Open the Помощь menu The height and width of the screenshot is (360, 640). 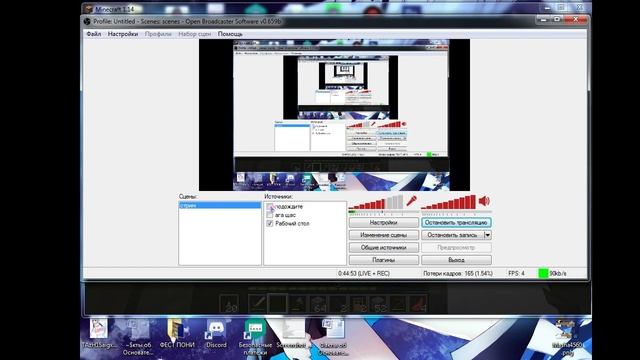point(230,34)
